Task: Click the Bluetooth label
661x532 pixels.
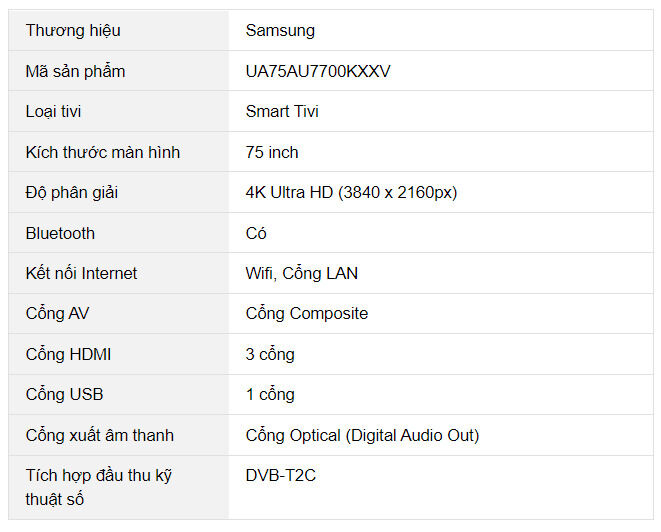Action: click(60, 233)
